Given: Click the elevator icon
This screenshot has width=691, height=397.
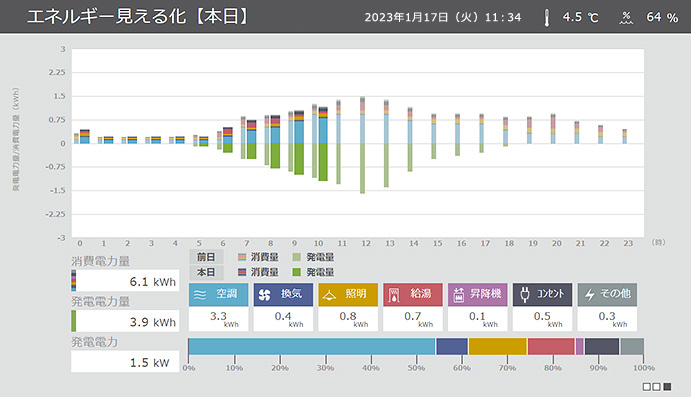Looking at the screenshot, I should pos(459,295).
